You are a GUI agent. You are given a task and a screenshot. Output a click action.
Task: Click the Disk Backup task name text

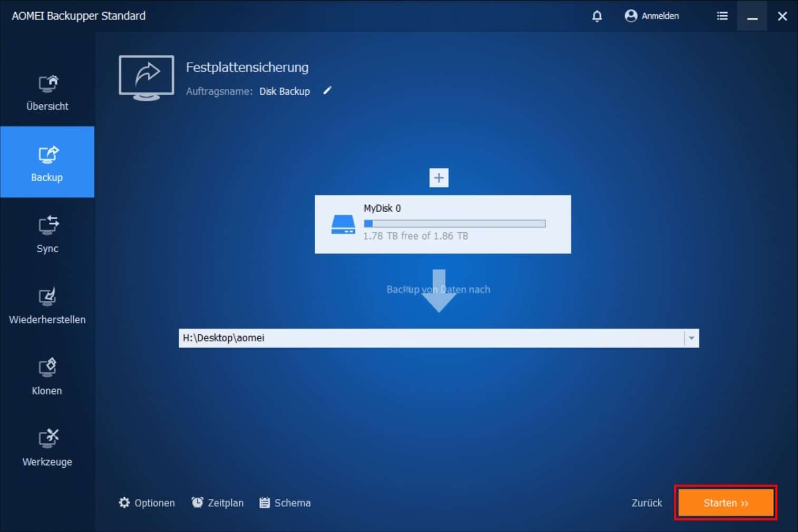tap(285, 91)
